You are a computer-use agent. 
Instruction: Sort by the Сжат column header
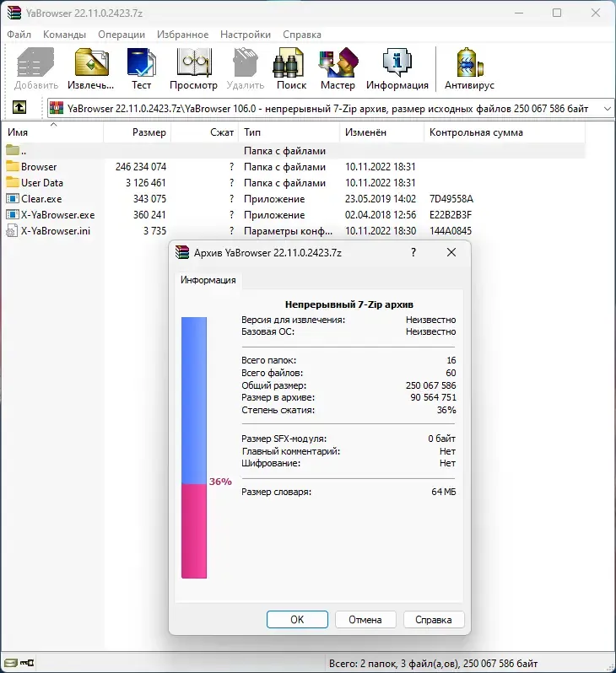[205, 132]
